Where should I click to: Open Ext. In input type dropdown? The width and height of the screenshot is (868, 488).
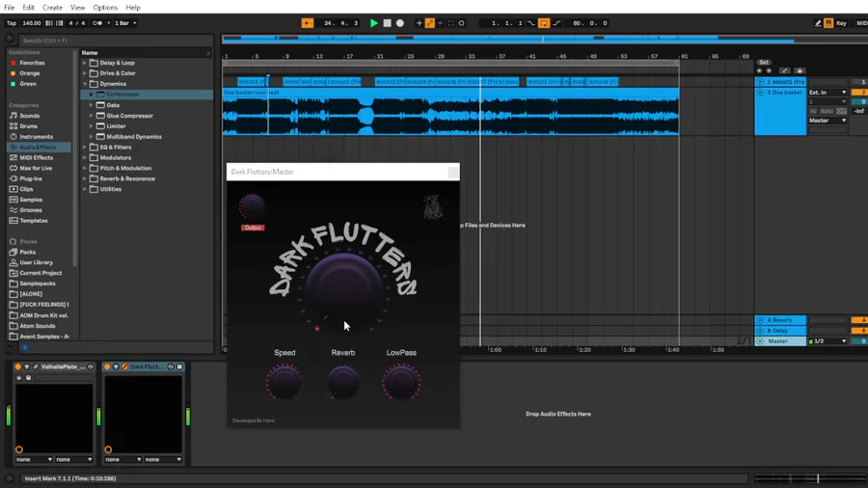click(x=827, y=93)
